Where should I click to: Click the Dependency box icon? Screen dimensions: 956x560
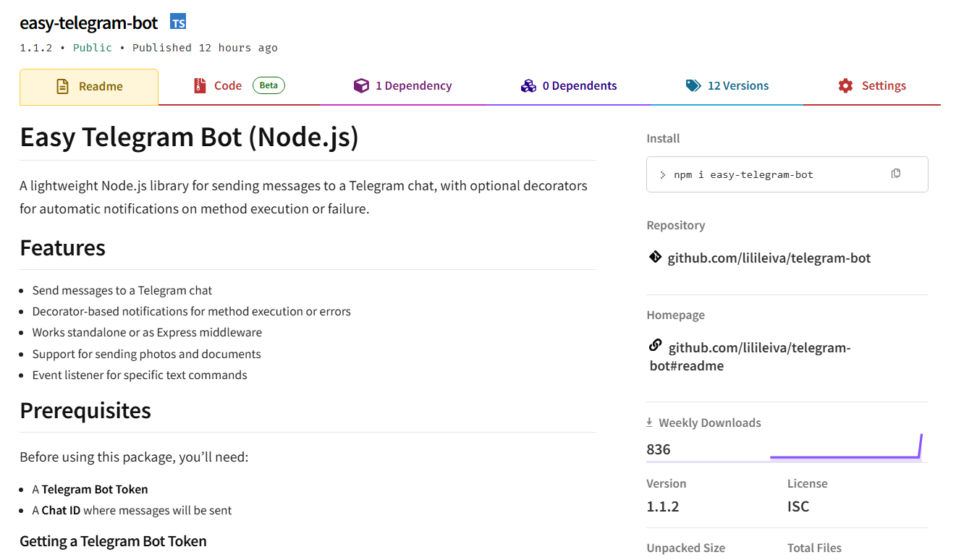click(361, 86)
